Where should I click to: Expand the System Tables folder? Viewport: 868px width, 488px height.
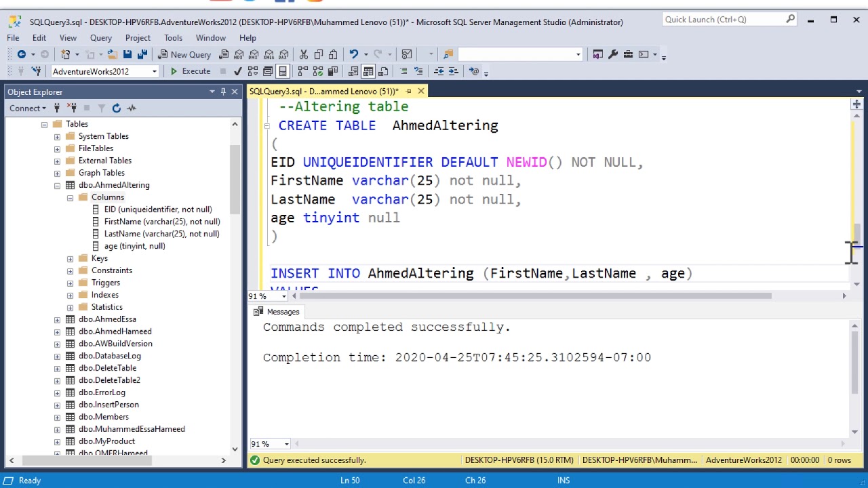(x=57, y=136)
